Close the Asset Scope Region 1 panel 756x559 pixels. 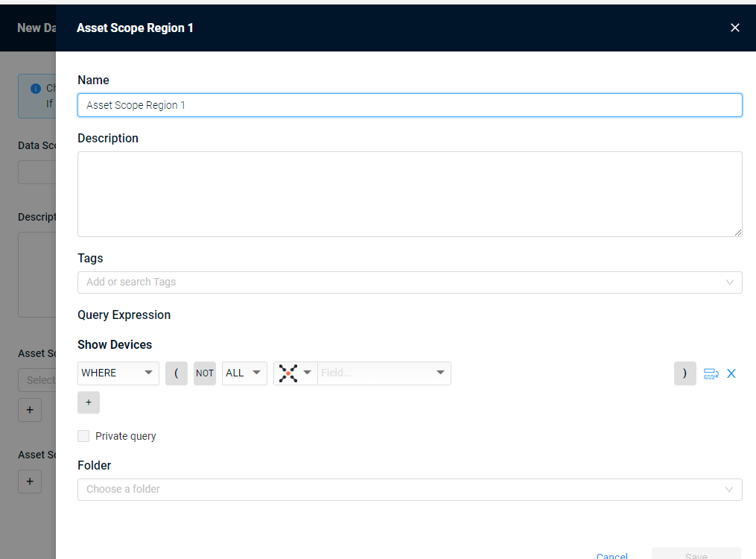tap(735, 28)
